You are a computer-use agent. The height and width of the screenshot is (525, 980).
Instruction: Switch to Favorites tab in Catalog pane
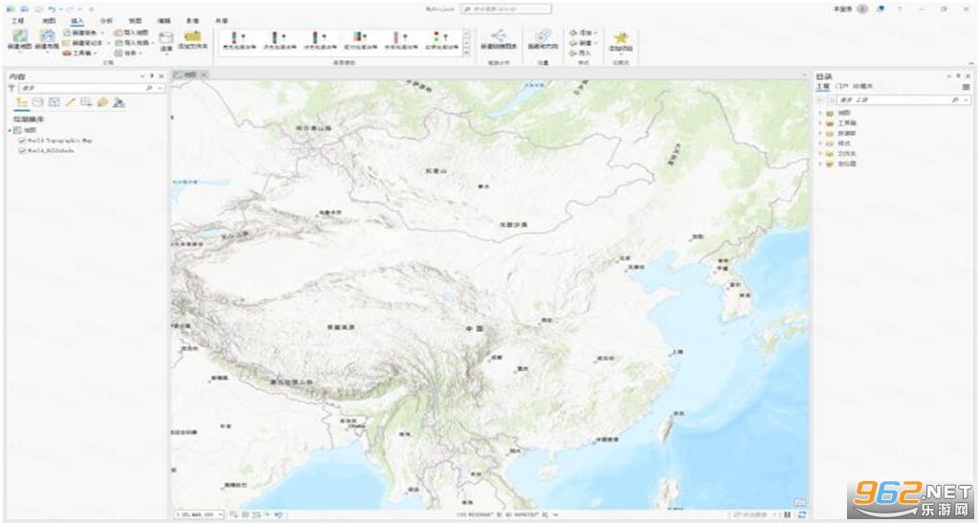[862, 86]
